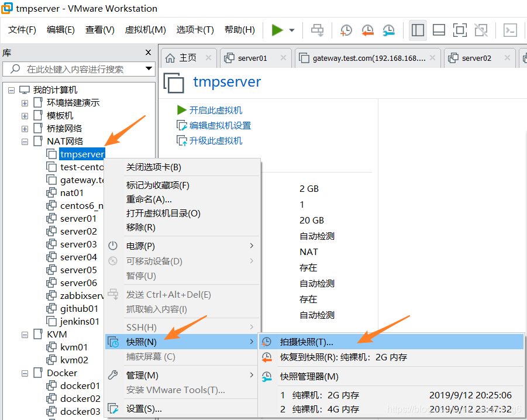
Task: Choose 设置(S)... from context menu
Action: [182, 409]
